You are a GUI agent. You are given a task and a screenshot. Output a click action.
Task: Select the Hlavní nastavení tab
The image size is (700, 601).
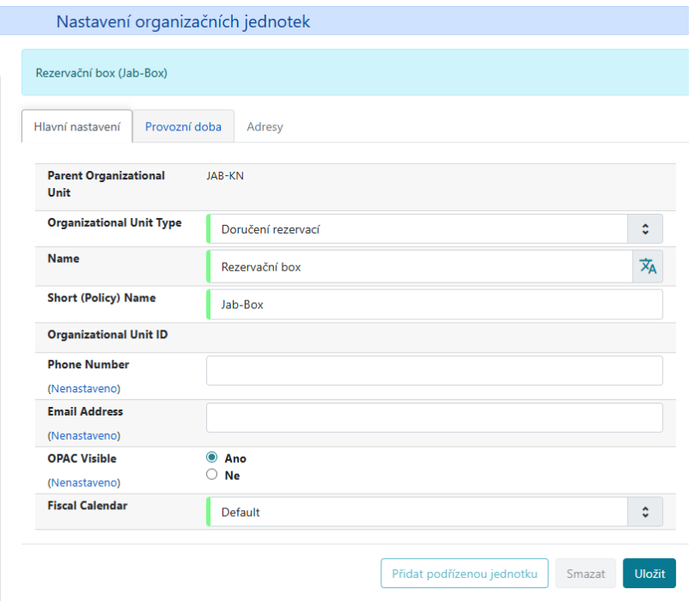tap(77, 126)
